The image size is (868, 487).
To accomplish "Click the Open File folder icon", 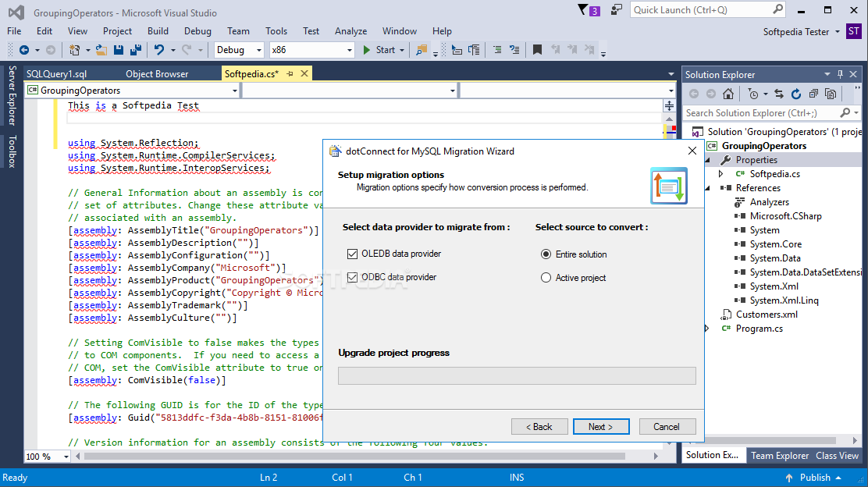I will click(x=101, y=50).
